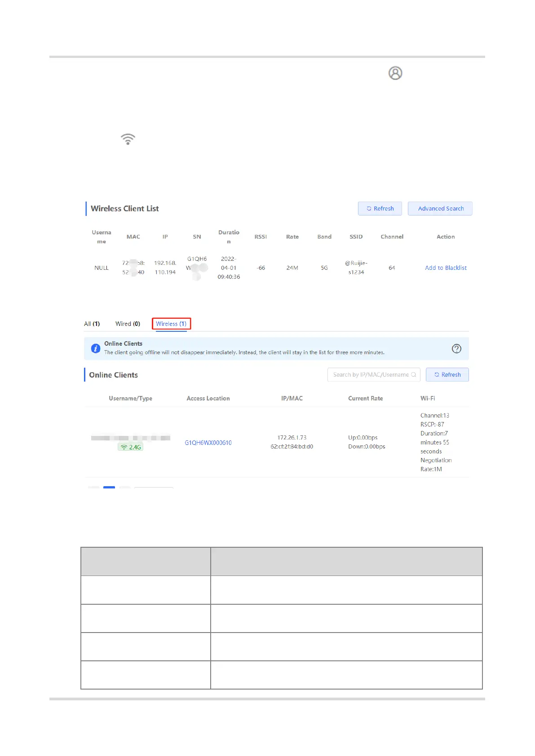
Task: Click the Wi-Fi column header
Action: coord(428,398)
